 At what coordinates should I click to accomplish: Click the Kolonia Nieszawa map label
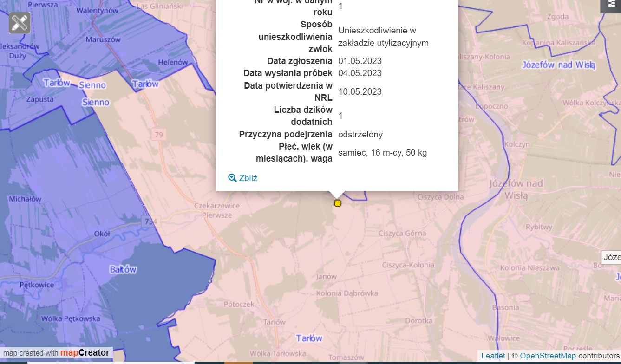(x=530, y=267)
